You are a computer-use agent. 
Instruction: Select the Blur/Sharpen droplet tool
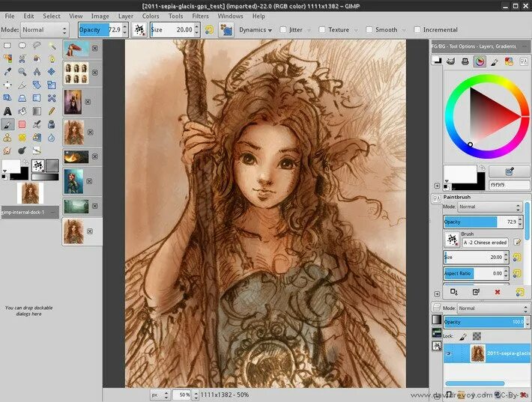(x=52, y=138)
